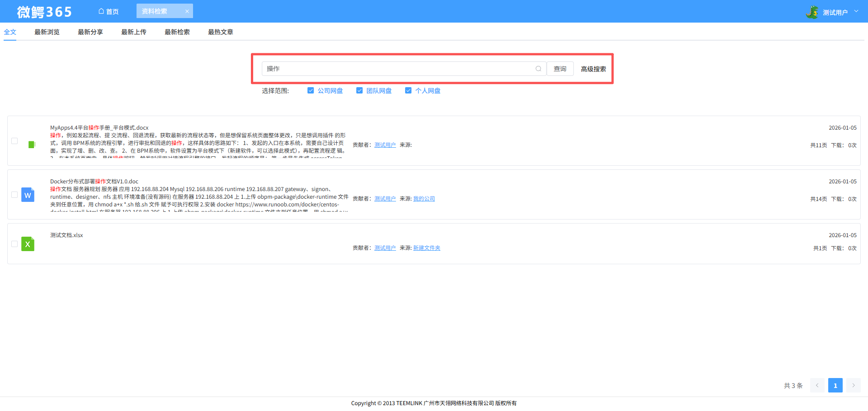Viewport: 868px width, 411px height.
Task: Select page 1 in pagination
Action: (835, 385)
